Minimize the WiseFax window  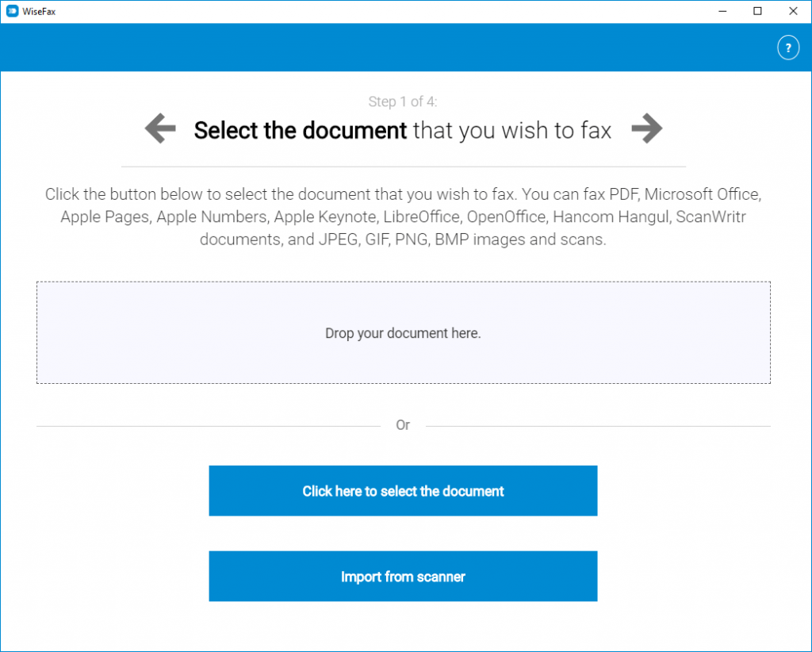[x=722, y=11]
